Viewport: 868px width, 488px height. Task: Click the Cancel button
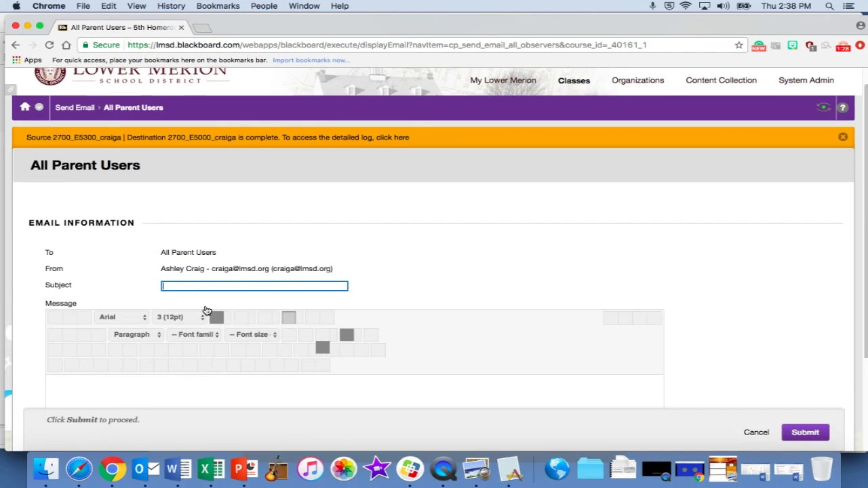[756, 432]
